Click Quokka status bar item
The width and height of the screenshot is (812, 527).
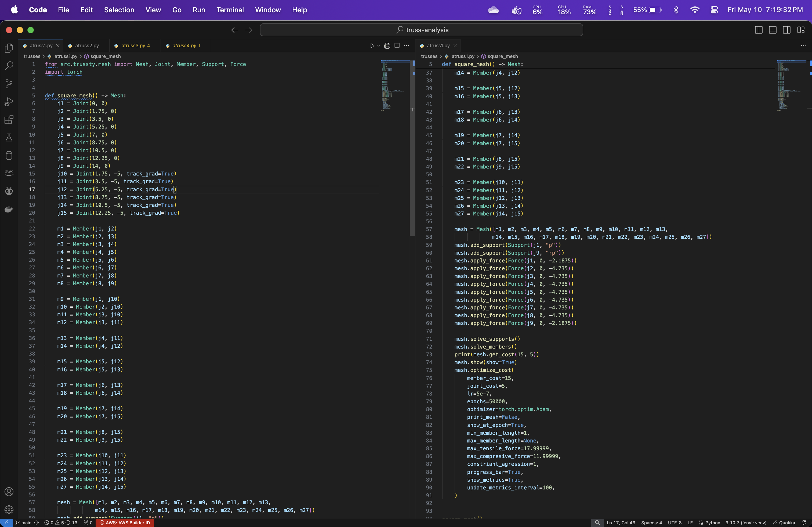point(784,522)
